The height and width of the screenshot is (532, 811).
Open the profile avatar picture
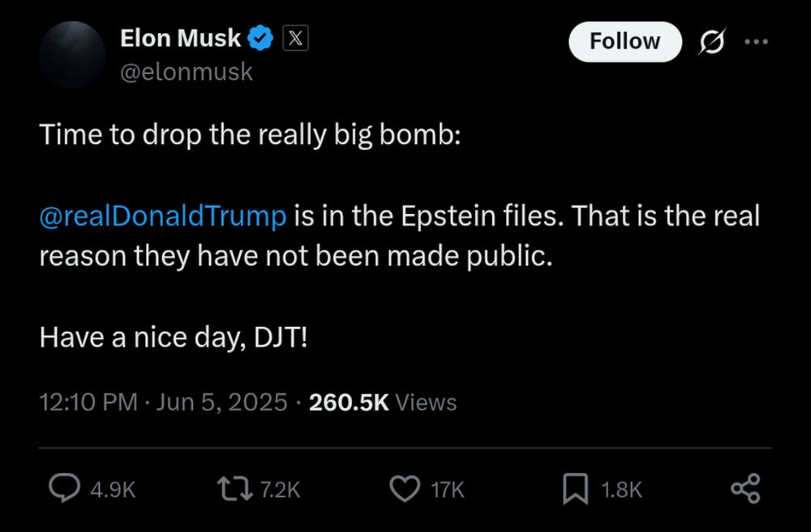pos(72,54)
